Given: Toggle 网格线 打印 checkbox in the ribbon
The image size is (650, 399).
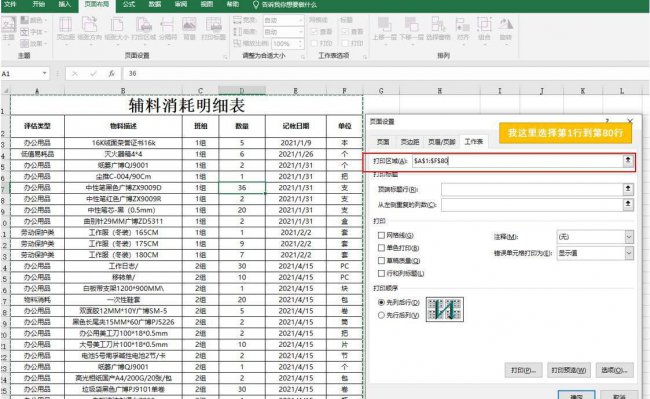Looking at the screenshot, I should pos(314,43).
